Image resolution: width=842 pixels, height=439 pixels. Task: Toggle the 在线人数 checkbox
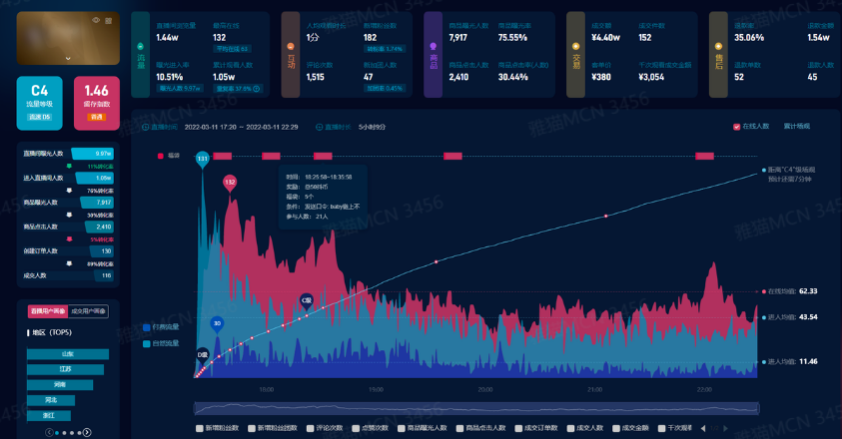click(x=737, y=127)
